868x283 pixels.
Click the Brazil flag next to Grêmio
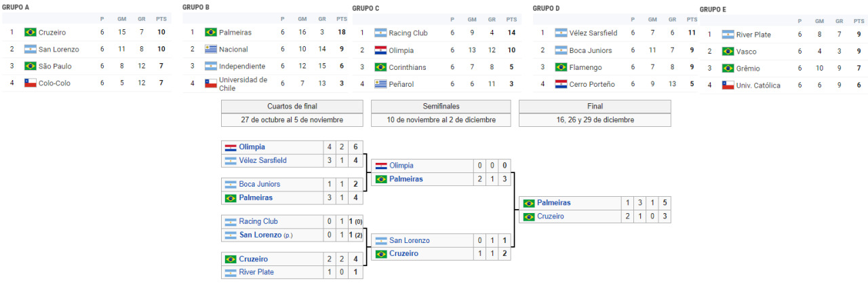728,69
